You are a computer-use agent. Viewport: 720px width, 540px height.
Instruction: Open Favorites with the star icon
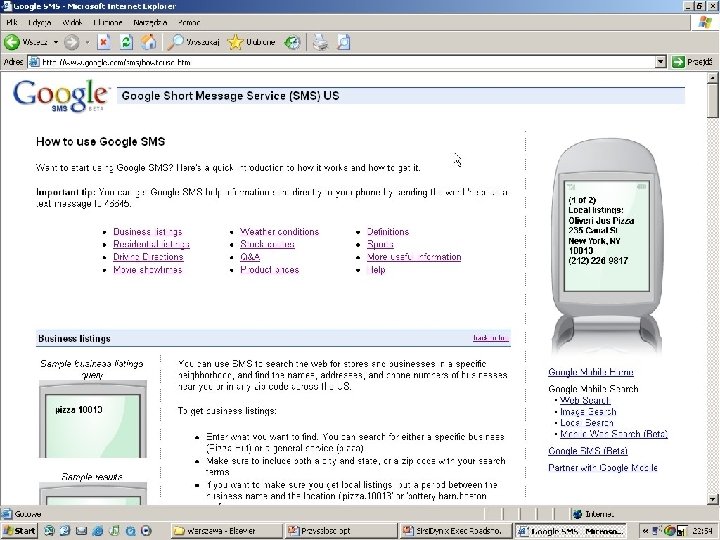(x=251, y=42)
